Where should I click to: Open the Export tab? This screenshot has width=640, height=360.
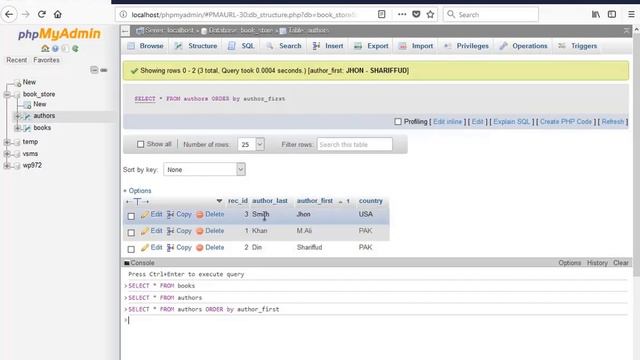coord(371,46)
